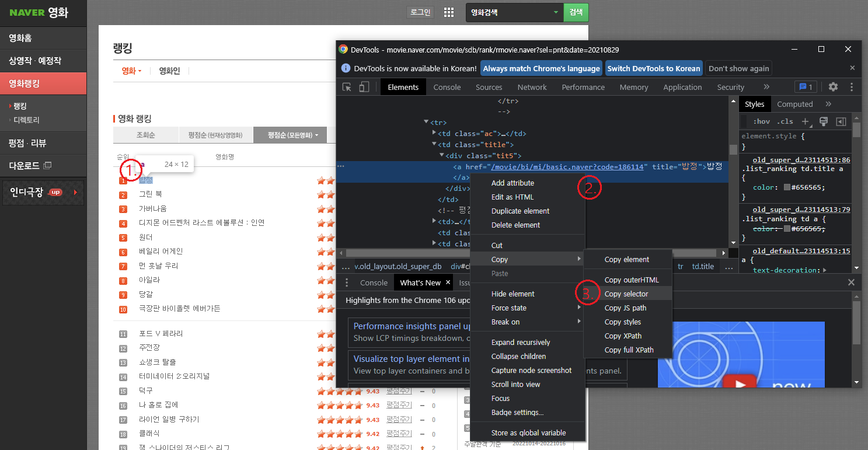
Task: Open old_super_d…23114513:86 stylesheet link
Action: coord(801,159)
